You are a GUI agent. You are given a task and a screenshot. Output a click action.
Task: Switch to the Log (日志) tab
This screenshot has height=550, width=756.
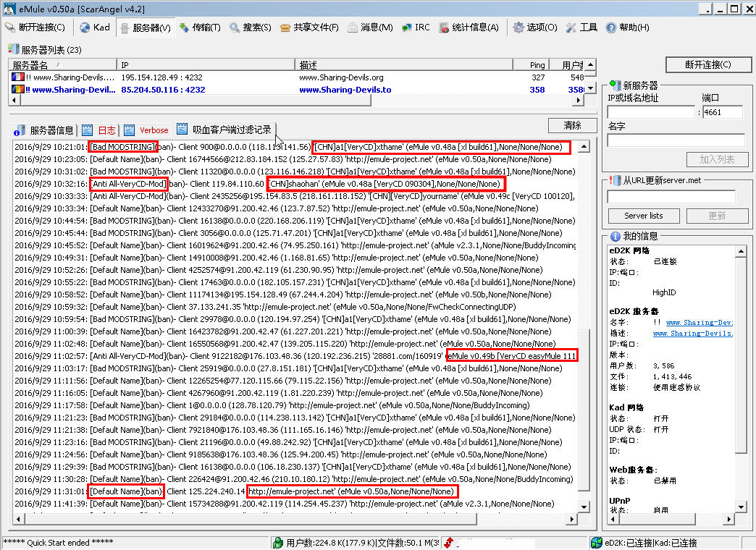tap(98, 130)
